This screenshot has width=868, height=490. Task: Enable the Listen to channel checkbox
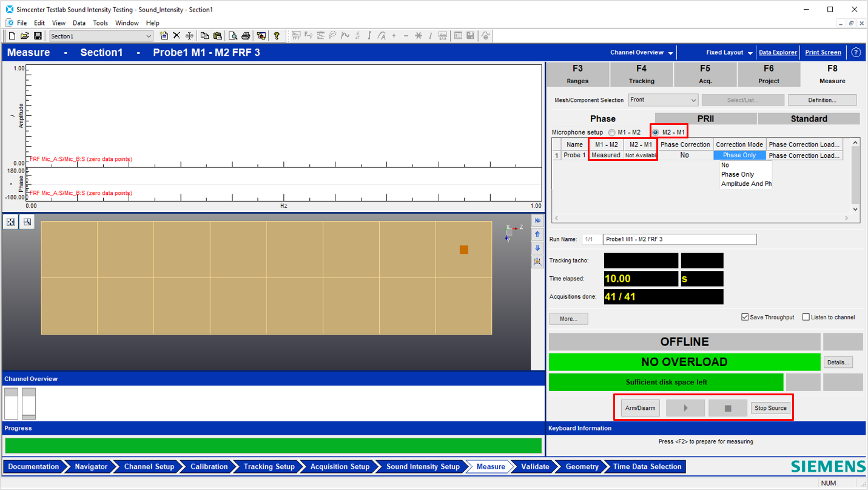coord(806,317)
